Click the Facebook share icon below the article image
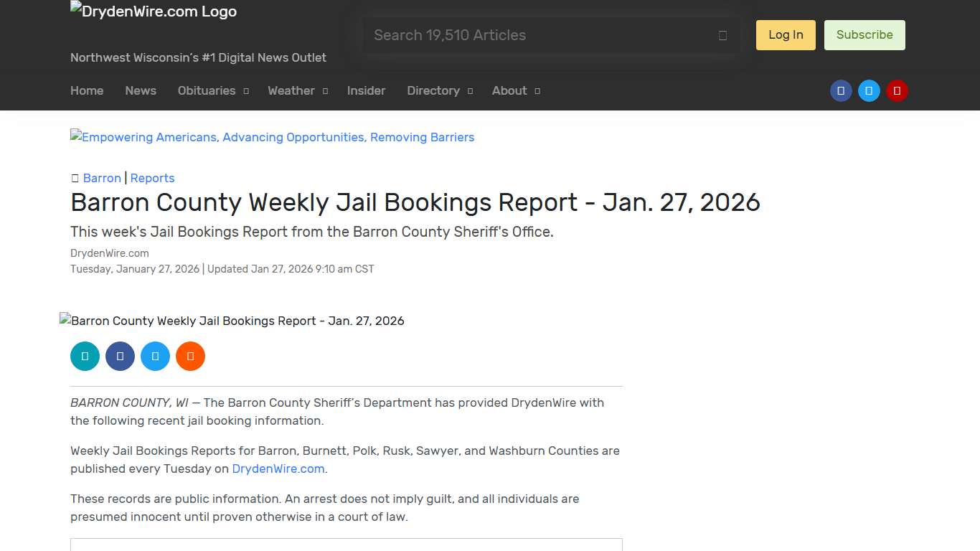The height and width of the screenshot is (551, 980). pyautogui.click(x=120, y=356)
